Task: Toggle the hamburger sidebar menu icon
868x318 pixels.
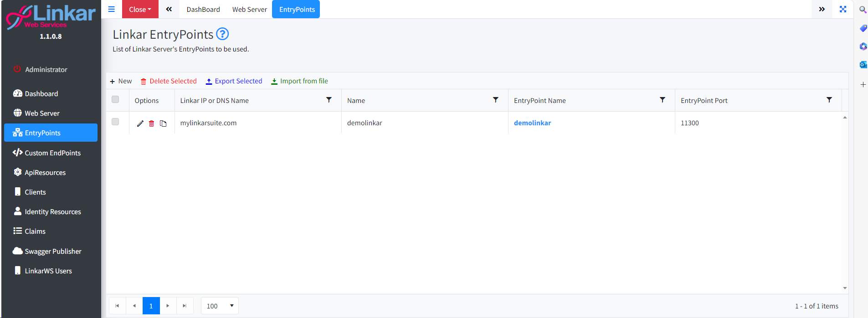Action: [111, 9]
